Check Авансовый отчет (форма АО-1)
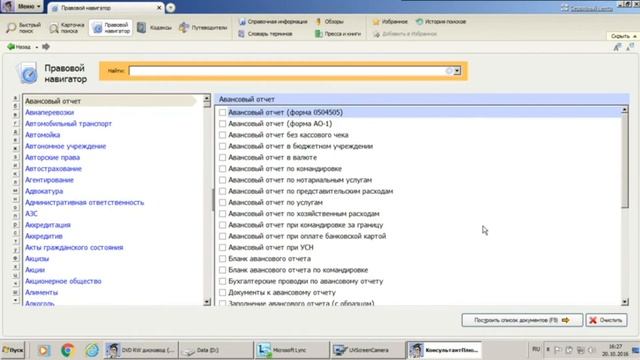This screenshot has height=360, width=640. [x=222, y=124]
